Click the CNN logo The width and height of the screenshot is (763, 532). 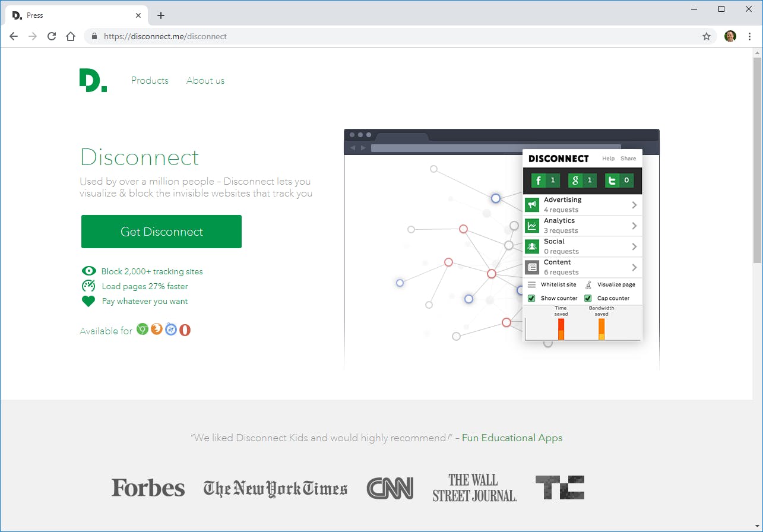(390, 488)
